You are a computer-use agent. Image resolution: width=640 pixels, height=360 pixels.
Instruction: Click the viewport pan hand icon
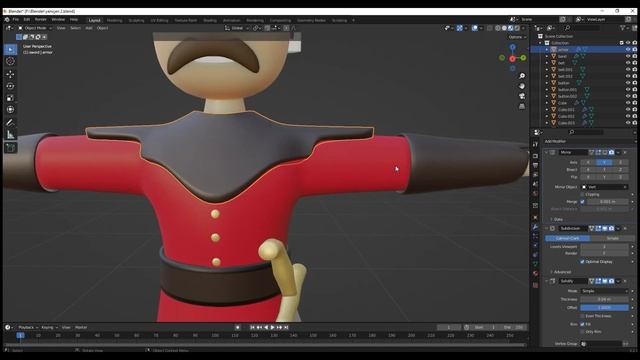point(522,86)
